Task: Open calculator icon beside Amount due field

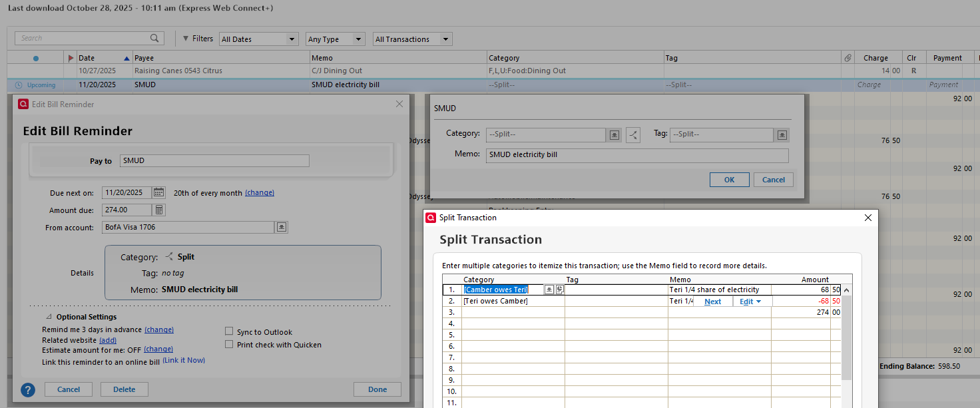Action: click(x=158, y=210)
